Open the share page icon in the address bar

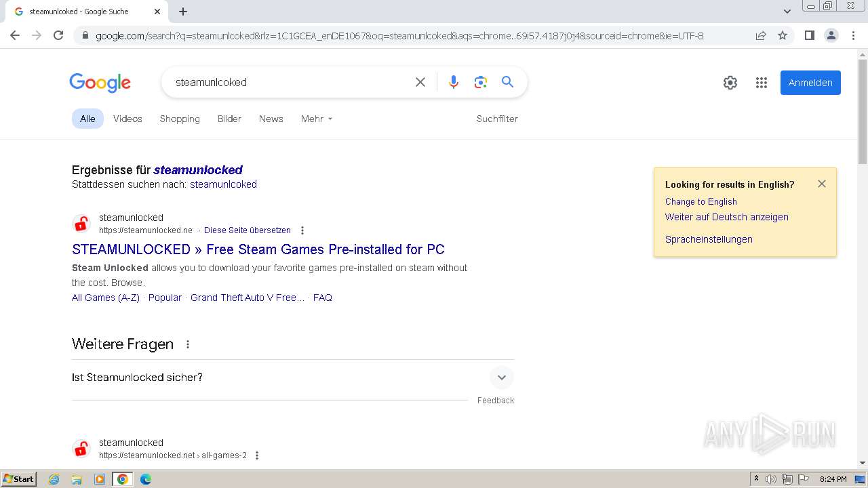761,35
